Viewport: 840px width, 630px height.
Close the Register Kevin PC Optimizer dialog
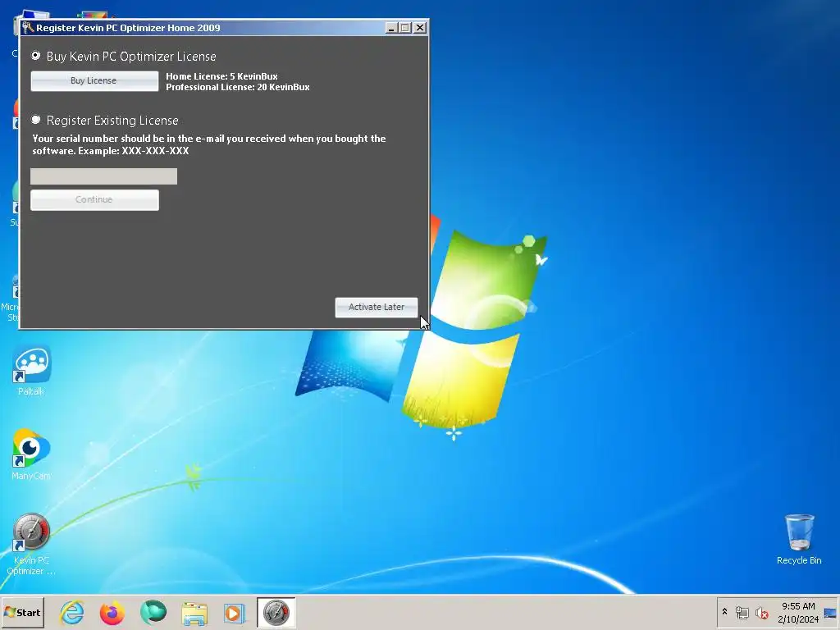420,28
